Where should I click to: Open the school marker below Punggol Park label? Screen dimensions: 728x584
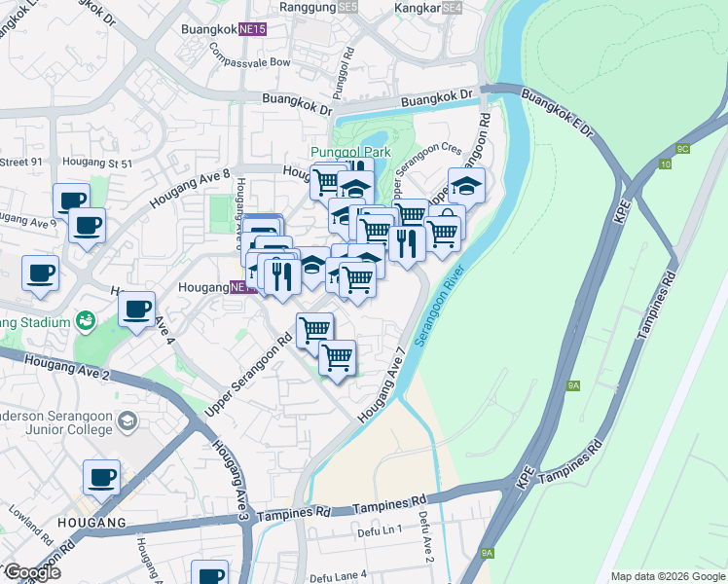355,188
